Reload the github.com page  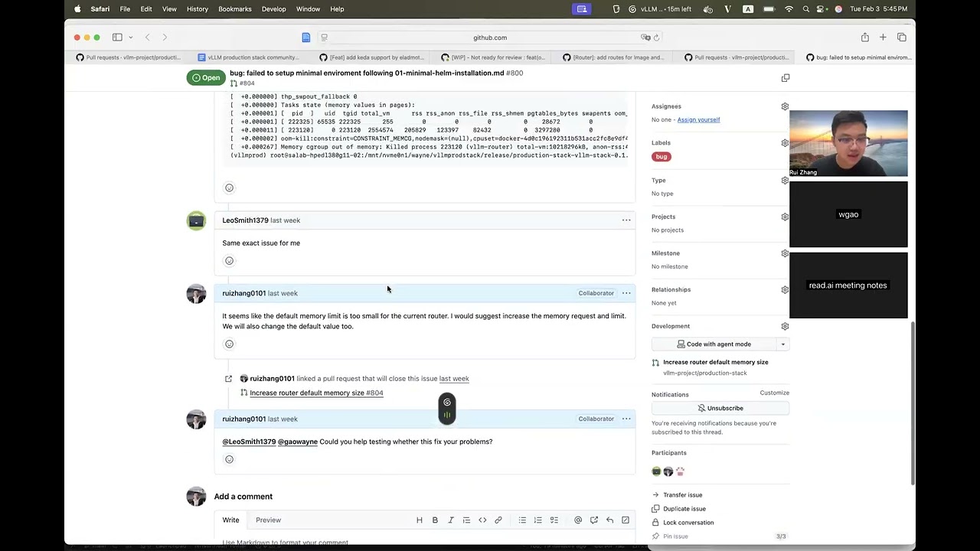coord(656,37)
